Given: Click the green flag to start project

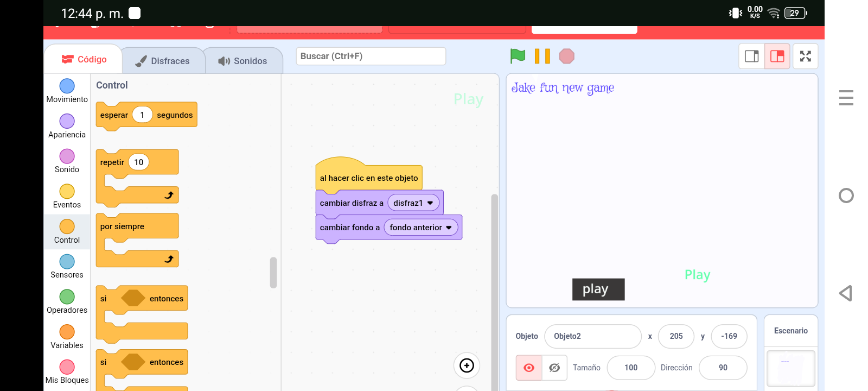Looking at the screenshot, I should (518, 56).
